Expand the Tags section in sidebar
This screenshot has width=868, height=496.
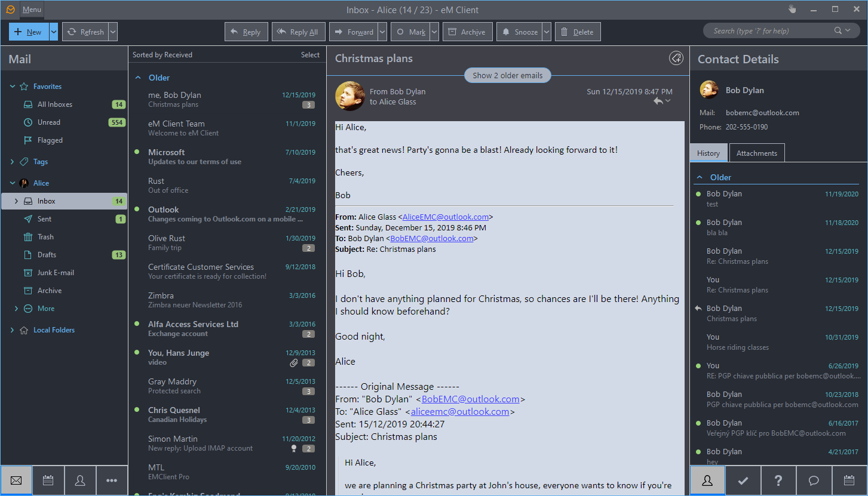click(13, 162)
